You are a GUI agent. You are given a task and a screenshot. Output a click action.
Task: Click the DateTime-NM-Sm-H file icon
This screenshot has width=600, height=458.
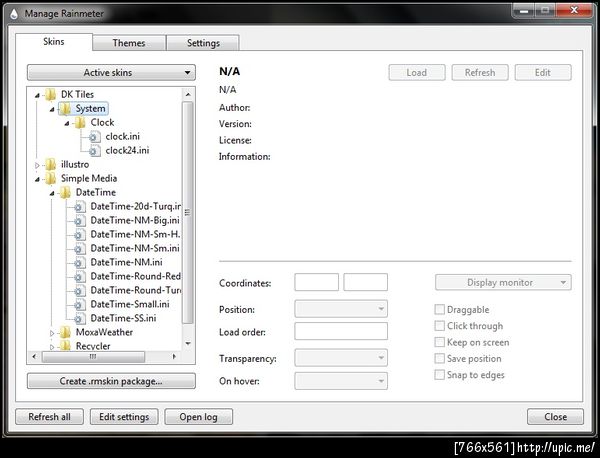coord(80,235)
